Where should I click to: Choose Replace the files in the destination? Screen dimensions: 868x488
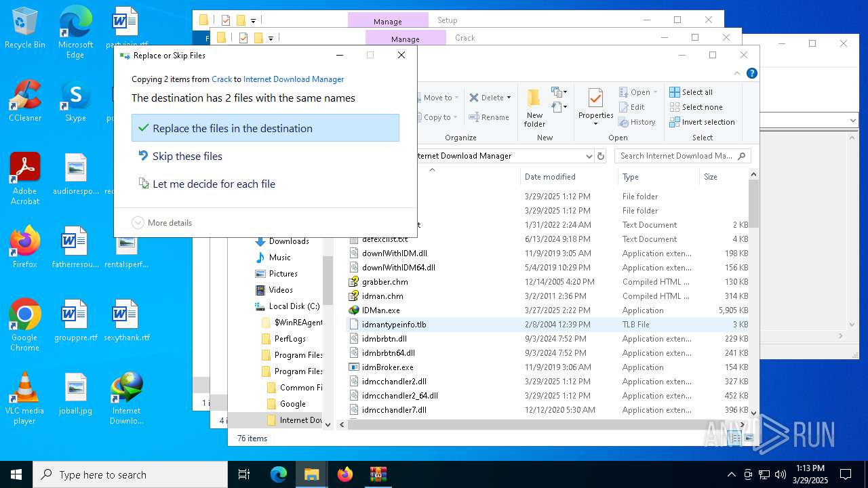click(265, 128)
